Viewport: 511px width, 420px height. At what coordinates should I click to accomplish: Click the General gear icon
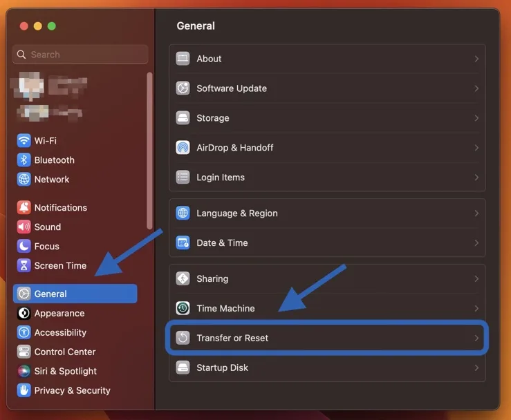[x=24, y=294]
